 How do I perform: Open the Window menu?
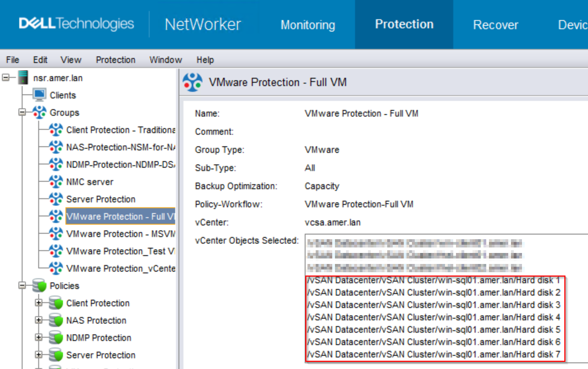pyautogui.click(x=166, y=59)
